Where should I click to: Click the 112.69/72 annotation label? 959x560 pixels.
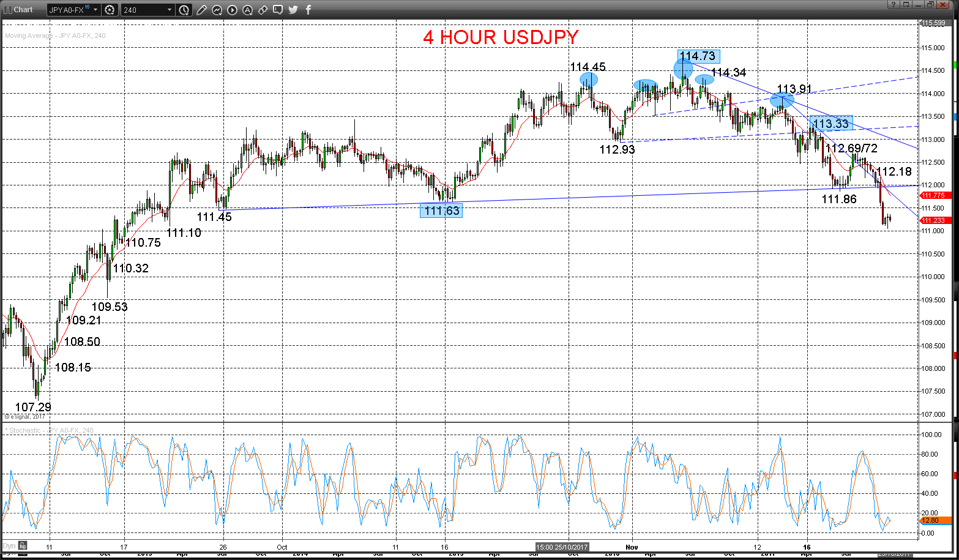coord(851,148)
